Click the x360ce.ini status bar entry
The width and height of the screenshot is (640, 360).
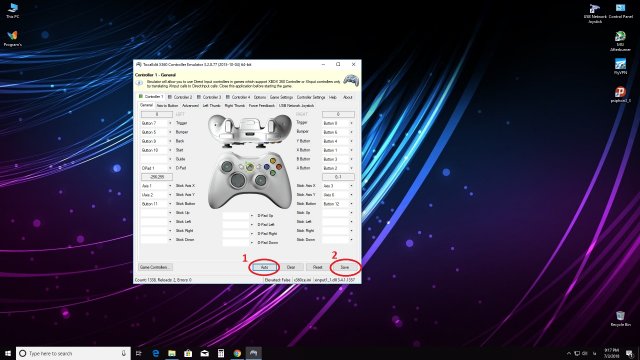(302, 280)
